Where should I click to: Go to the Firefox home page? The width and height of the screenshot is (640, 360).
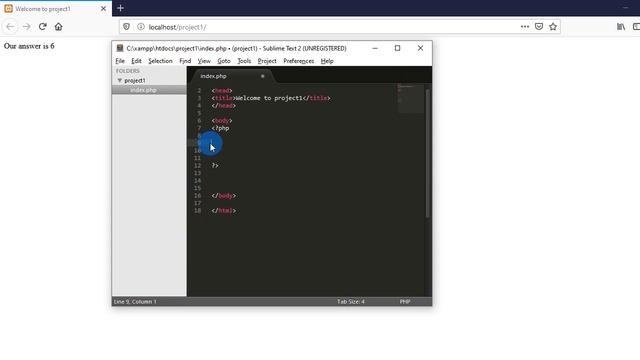(58, 27)
